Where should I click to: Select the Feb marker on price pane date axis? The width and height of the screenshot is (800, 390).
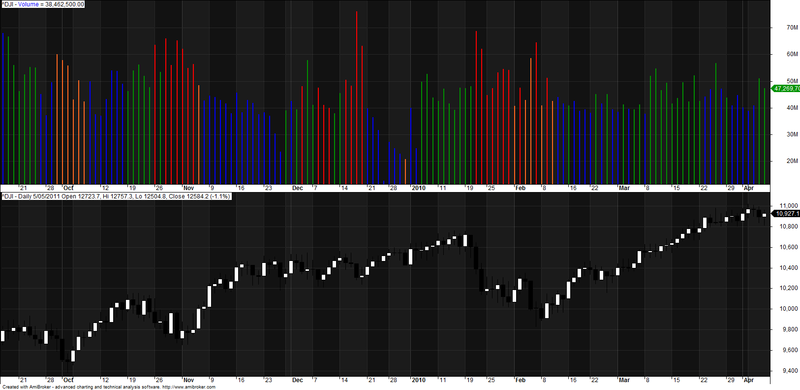coord(520,380)
